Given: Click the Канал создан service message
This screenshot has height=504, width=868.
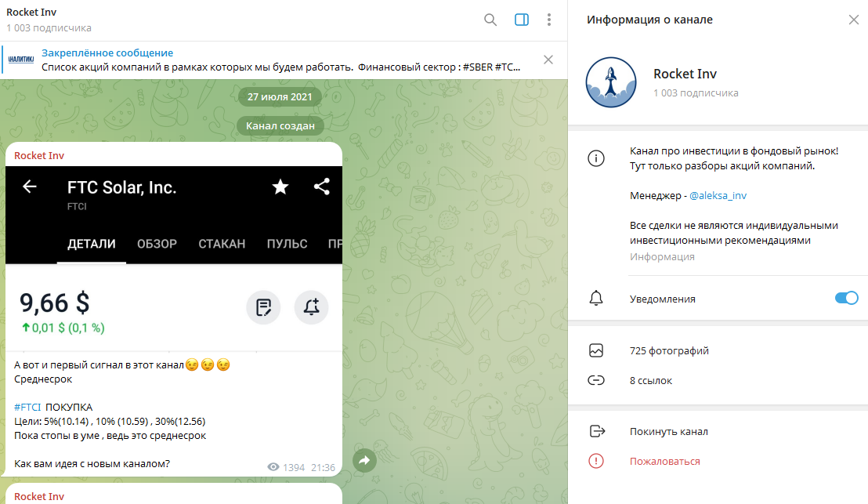Looking at the screenshot, I should point(280,125).
